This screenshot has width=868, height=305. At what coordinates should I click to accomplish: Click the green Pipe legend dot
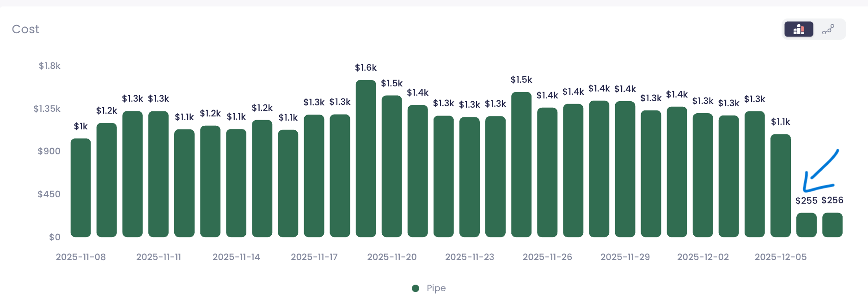coord(416,288)
